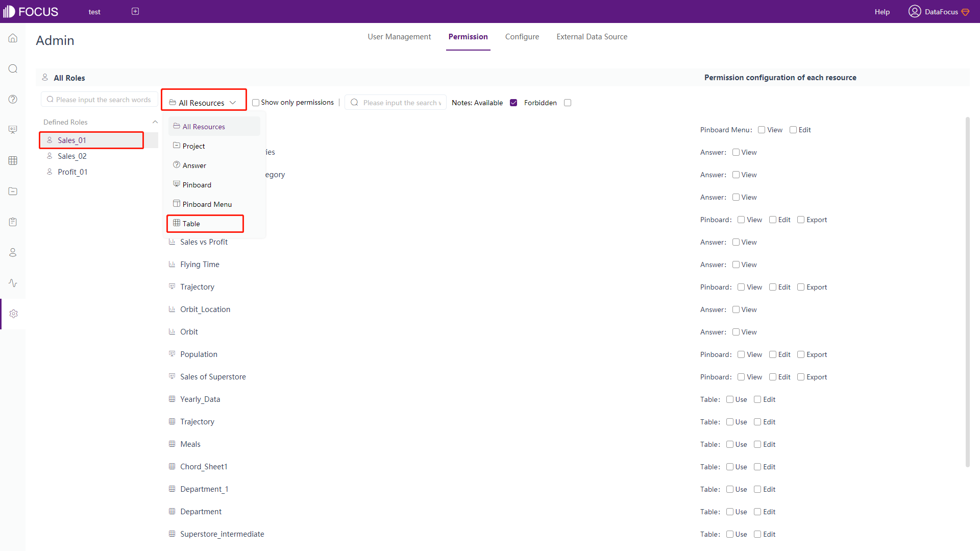
Task: Click the Sales_02 role user icon
Action: 50,156
